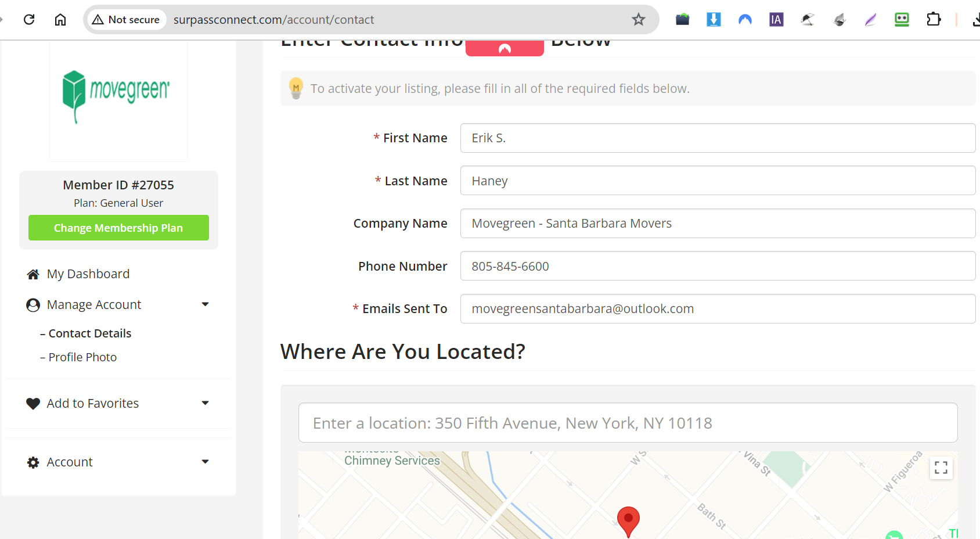Click the Change Membership Plan button

118,228
